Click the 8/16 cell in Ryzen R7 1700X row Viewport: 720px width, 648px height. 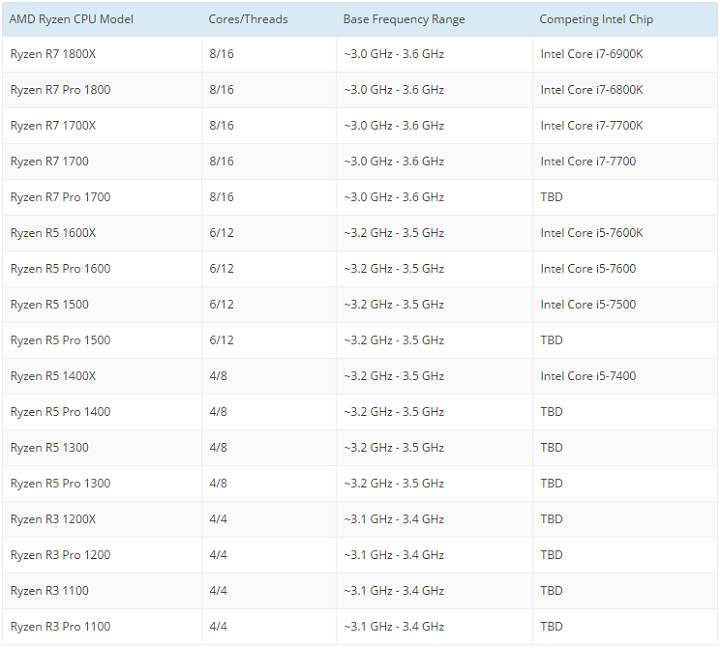click(269, 126)
